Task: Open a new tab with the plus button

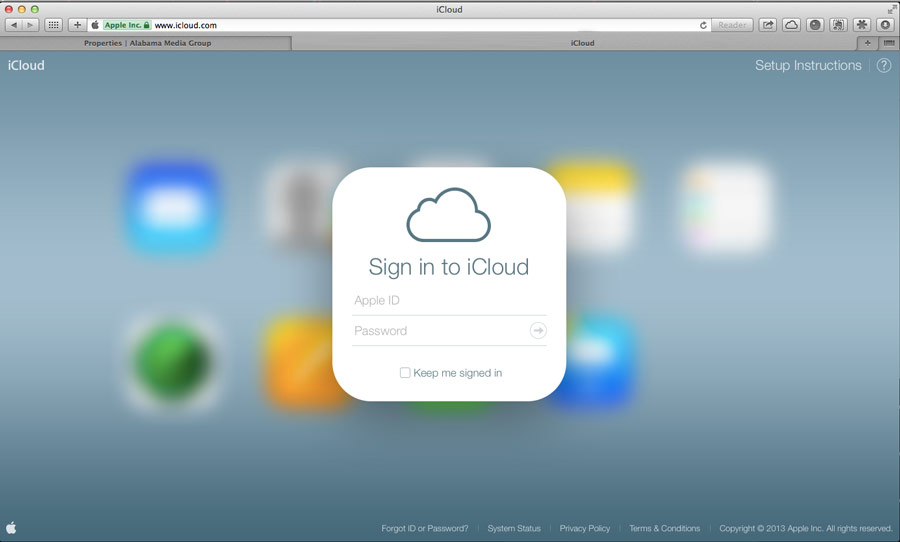Action: click(x=867, y=43)
